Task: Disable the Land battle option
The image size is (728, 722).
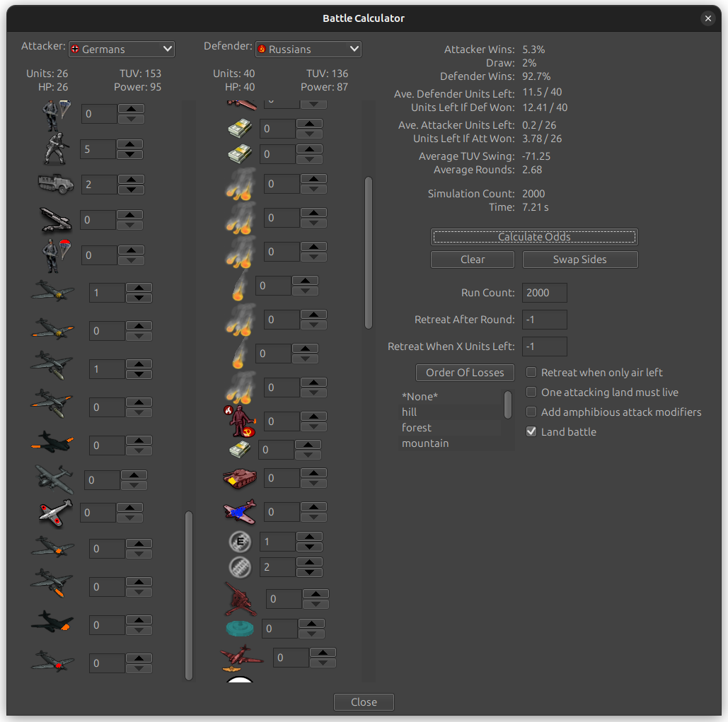Action: (531, 431)
